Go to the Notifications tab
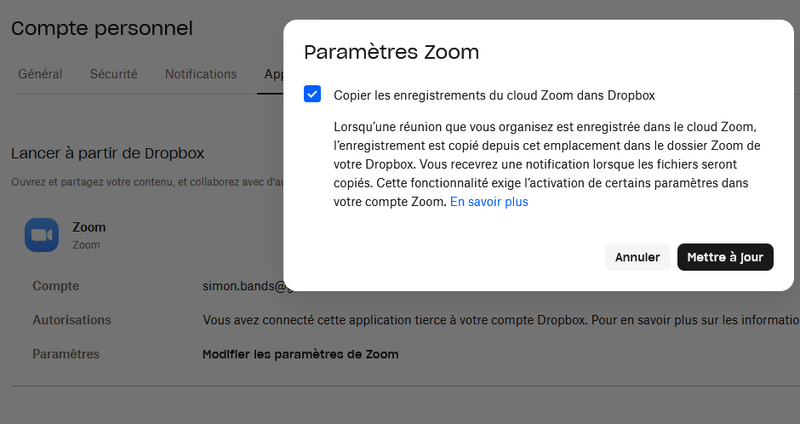Viewport: 800px width, 424px height. 200,74
